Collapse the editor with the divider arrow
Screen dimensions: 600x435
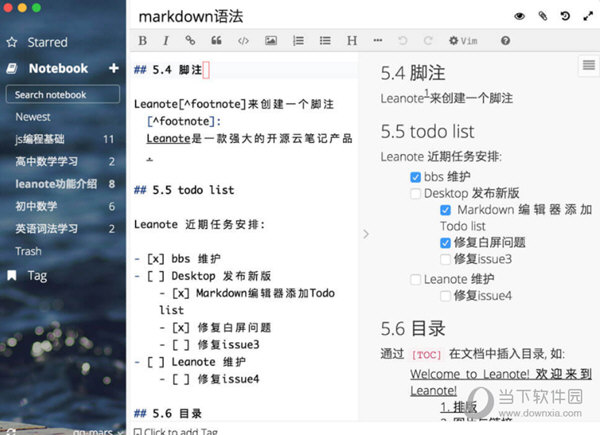pyautogui.click(x=366, y=234)
